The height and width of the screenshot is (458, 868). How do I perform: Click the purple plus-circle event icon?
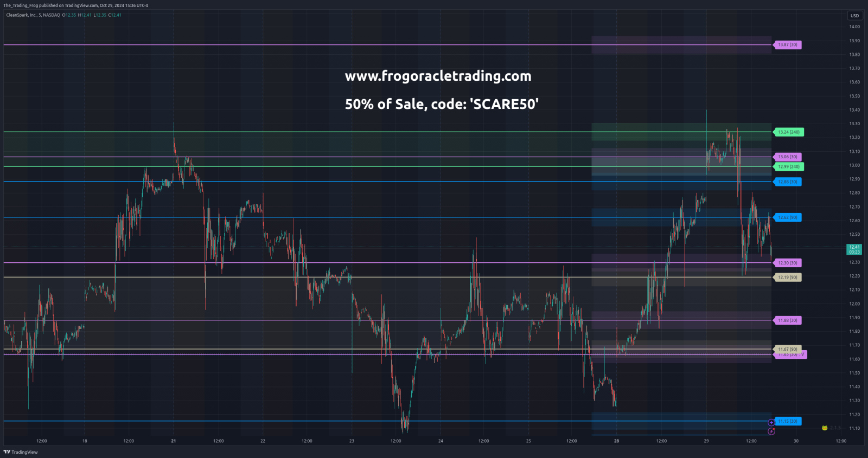[771, 422]
